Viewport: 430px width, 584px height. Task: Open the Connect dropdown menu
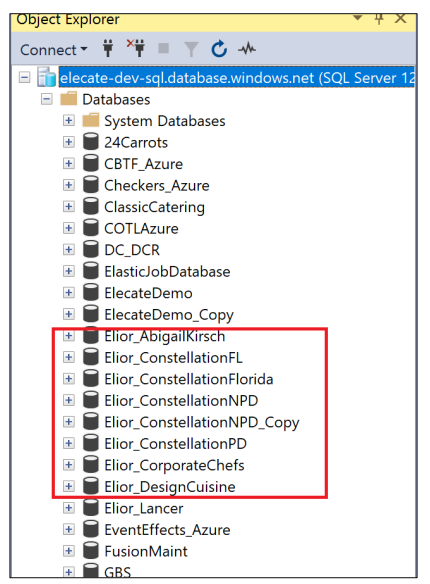(54, 50)
